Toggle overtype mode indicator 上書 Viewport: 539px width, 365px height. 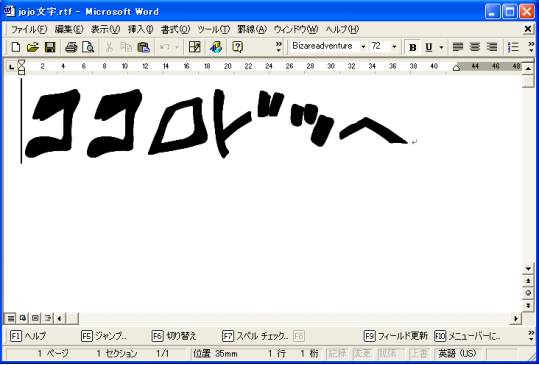click(x=419, y=353)
